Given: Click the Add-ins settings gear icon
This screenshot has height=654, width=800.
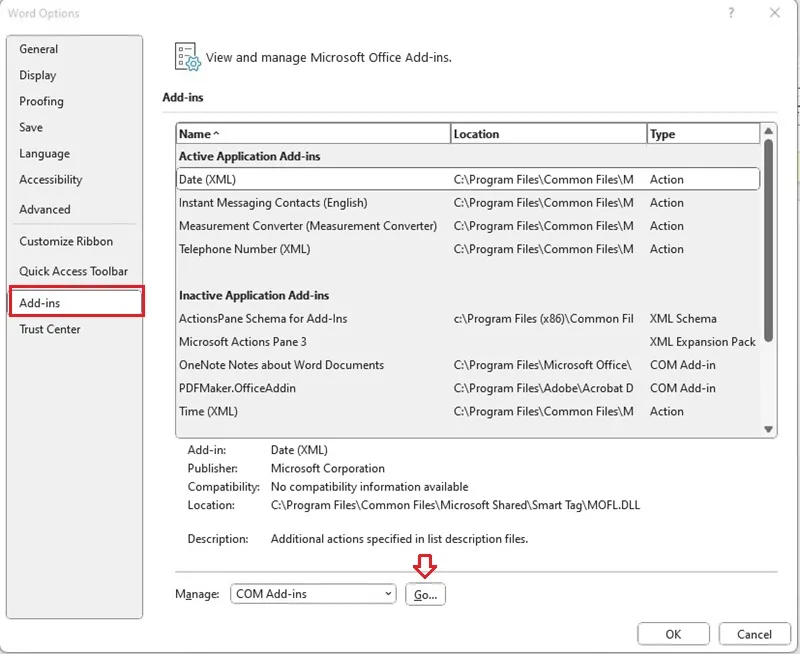Looking at the screenshot, I should tap(187, 57).
